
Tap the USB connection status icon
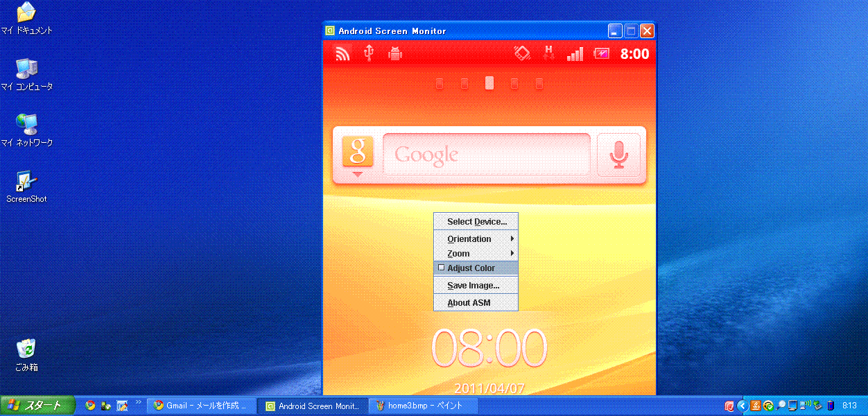coord(369,53)
